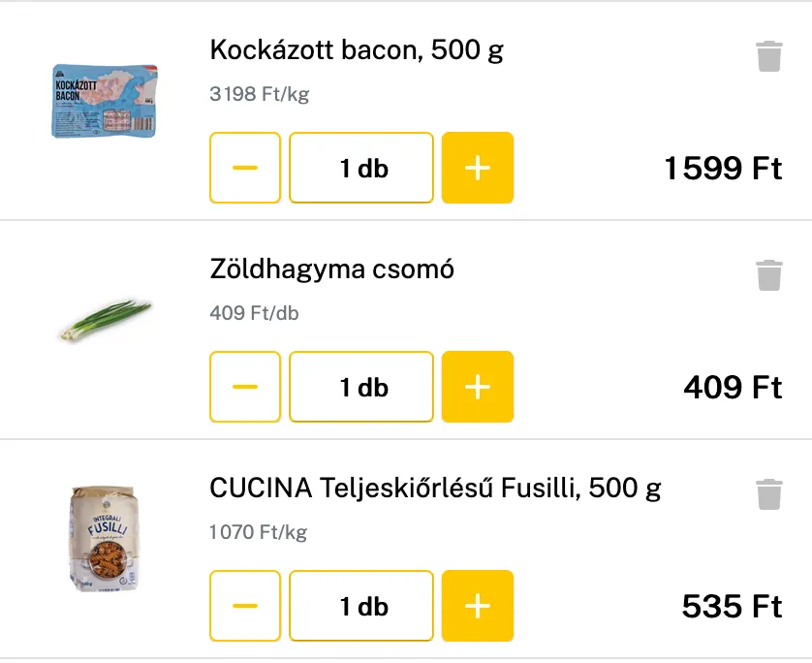
Task: Remove Zöldhagyma csomó with trash icon
Action: click(768, 275)
